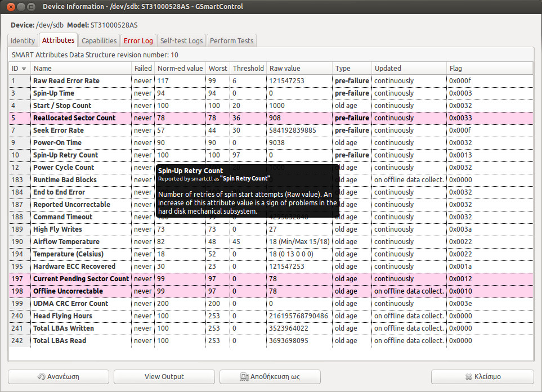Select the Reported Uncorrectable row
The width and height of the screenshot is (542, 392).
tap(271, 205)
